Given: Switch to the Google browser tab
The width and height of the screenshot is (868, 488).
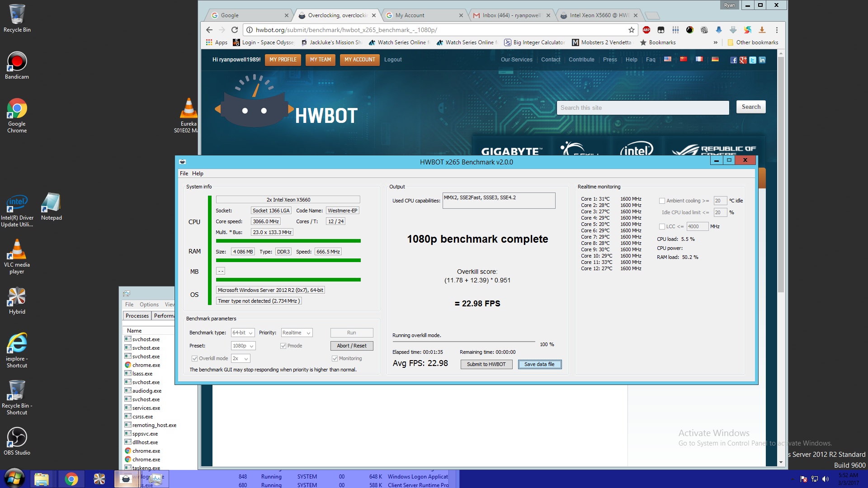Looking at the screenshot, I should 249,15.
